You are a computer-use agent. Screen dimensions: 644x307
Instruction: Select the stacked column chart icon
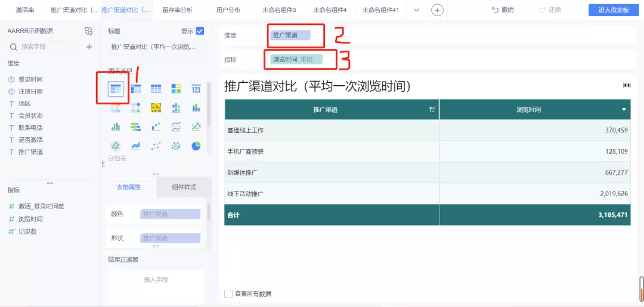[196, 107]
